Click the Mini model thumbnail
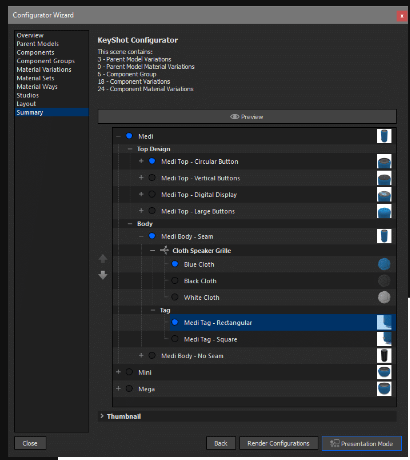Image resolution: width=410 pixels, height=460 pixels. 384,372
